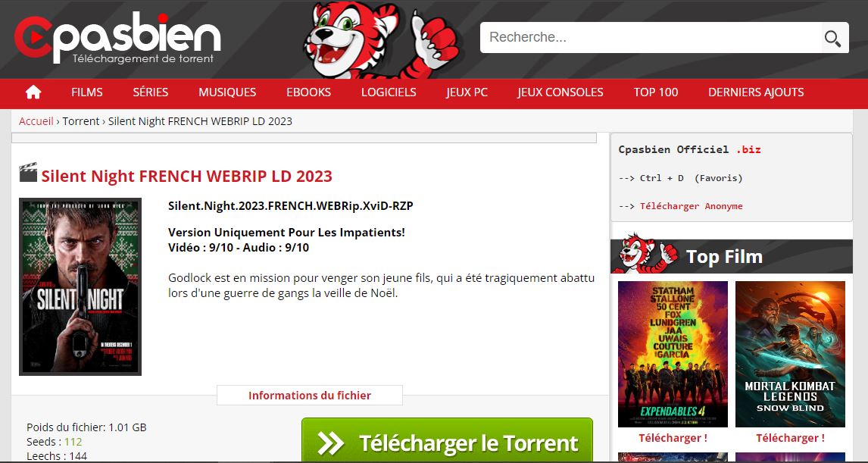Go to the MUSIQUES section
This screenshot has width=868, height=463.
(x=227, y=92)
